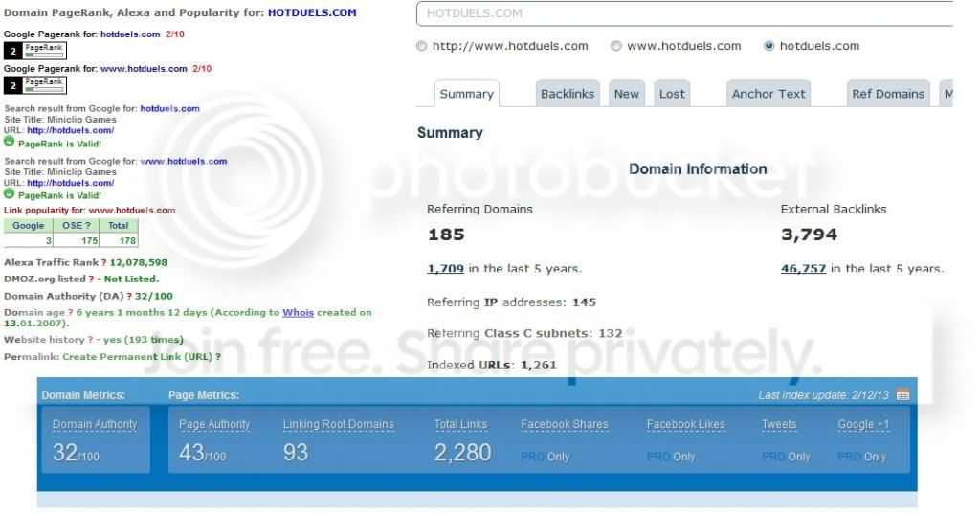The image size is (980, 515).
Task: Click the question mark after Website history
Action: (x=91, y=340)
